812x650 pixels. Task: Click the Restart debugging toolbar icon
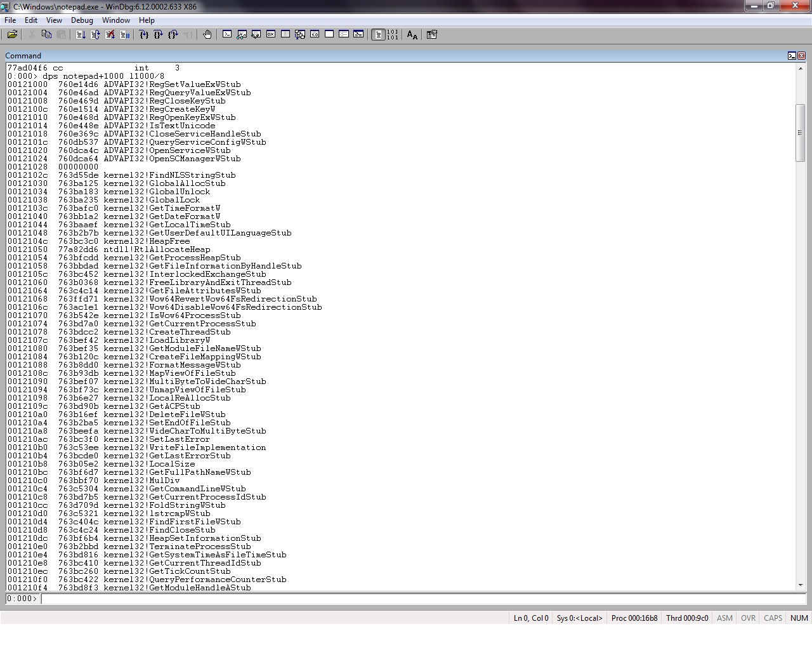[x=95, y=35]
